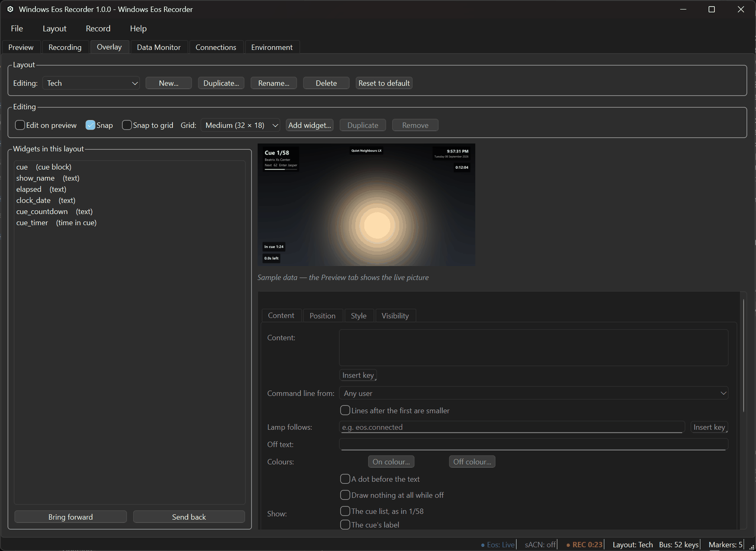
Task: Click Insert key button beside Lamp follows
Action: [x=709, y=427]
